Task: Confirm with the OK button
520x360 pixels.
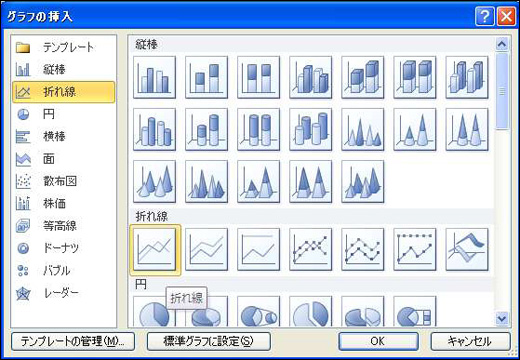Action: coord(378,341)
